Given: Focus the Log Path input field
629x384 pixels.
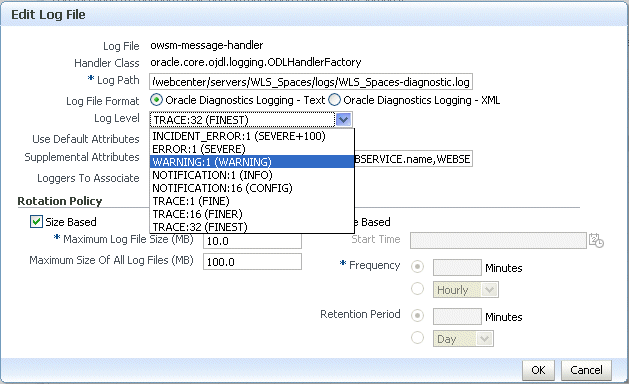Looking at the screenshot, I should click(311, 82).
